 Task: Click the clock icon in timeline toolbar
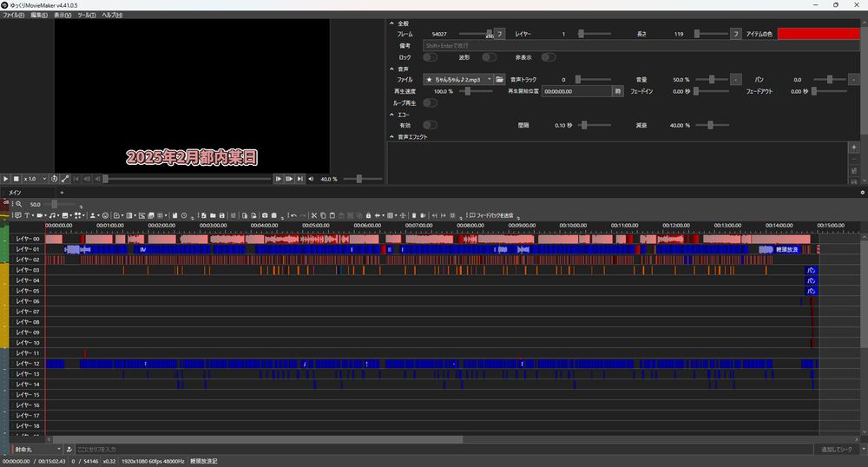tap(184, 215)
